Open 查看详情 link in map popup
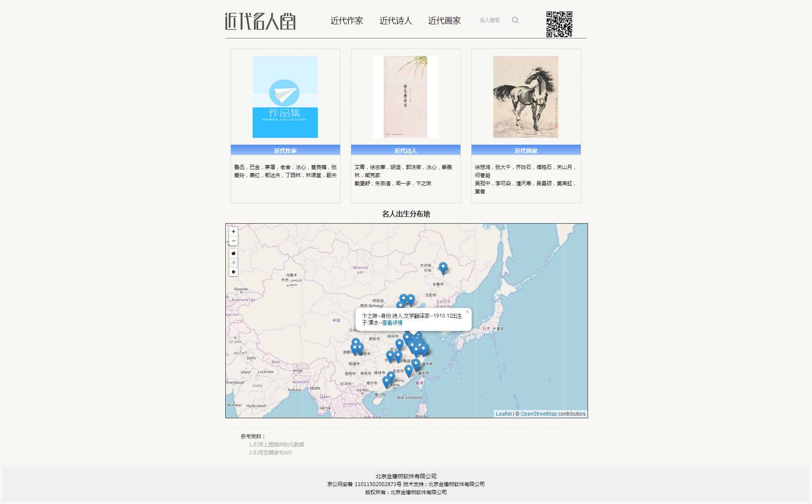This screenshot has height=504, width=812. [392, 323]
